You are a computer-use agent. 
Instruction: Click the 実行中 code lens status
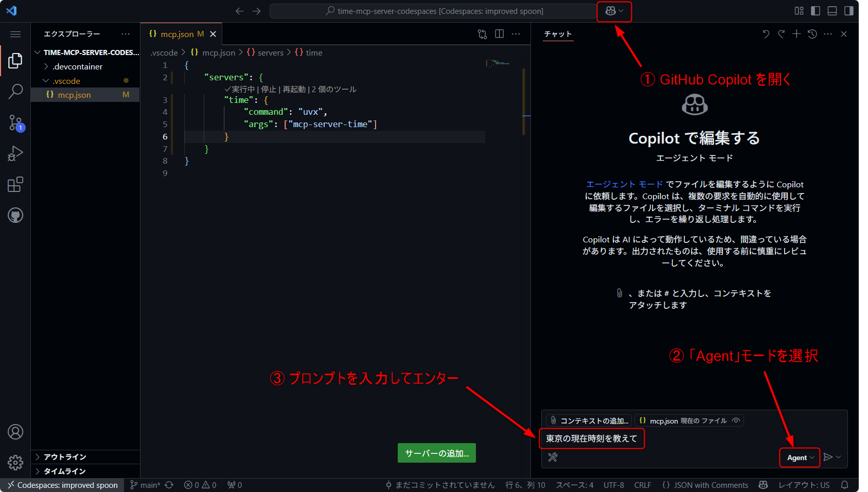click(x=240, y=90)
